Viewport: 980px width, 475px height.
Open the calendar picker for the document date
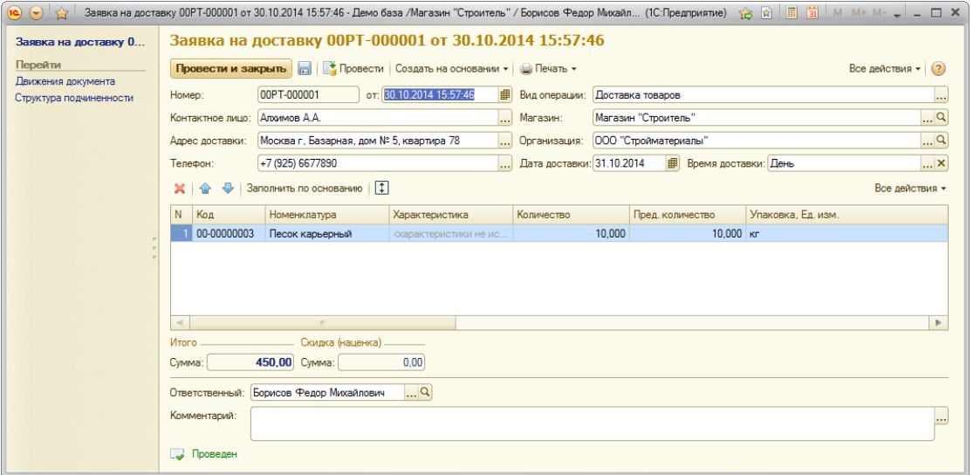coord(505,95)
